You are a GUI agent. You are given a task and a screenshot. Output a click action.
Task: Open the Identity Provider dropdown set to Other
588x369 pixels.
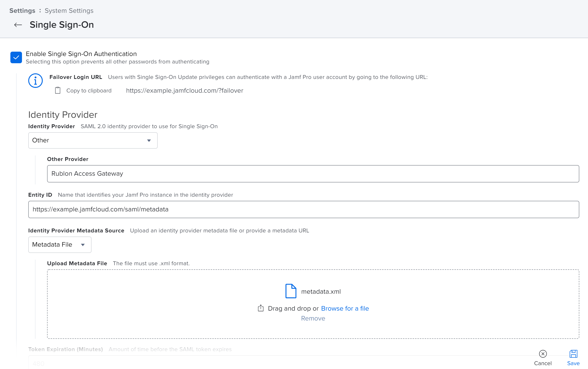pyautogui.click(x=92, y=140)
